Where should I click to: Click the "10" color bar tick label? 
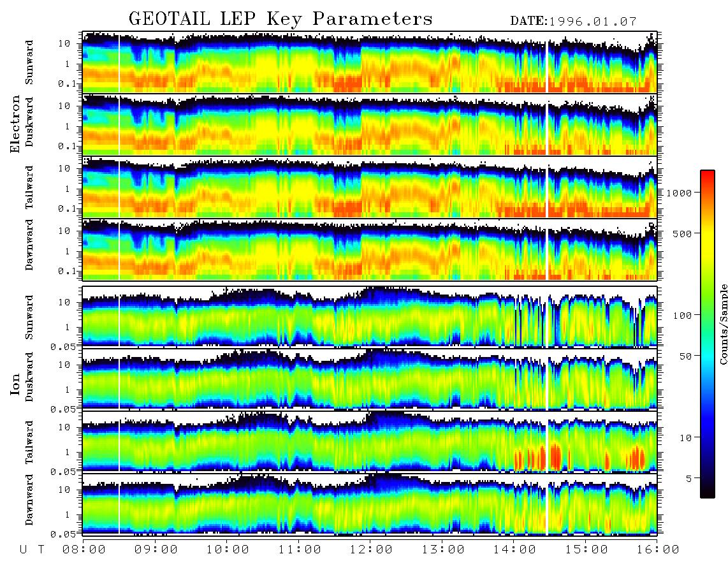(x=685, y=438)
